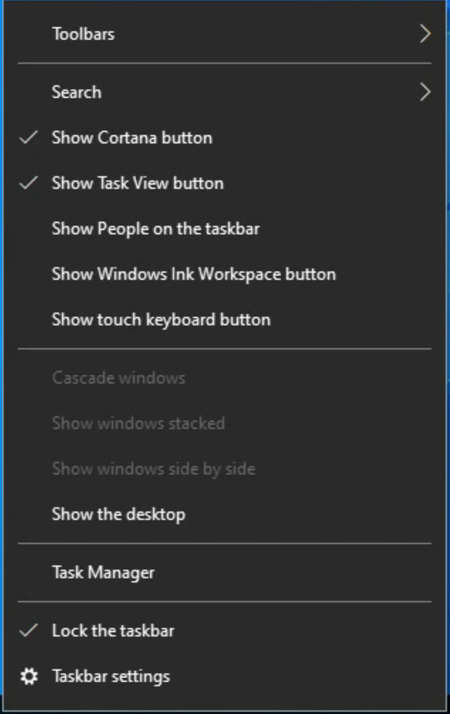Disable Show Task View button
Screen dimensions: 450x714
coord(225,183)
